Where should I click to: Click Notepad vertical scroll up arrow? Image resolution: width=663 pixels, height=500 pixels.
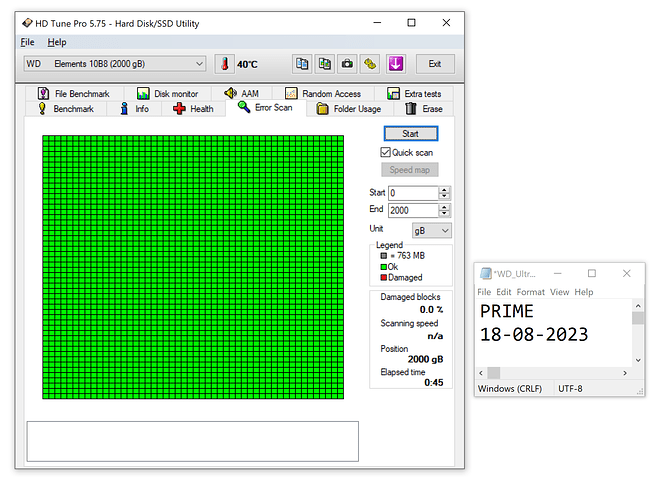point(638,306)
